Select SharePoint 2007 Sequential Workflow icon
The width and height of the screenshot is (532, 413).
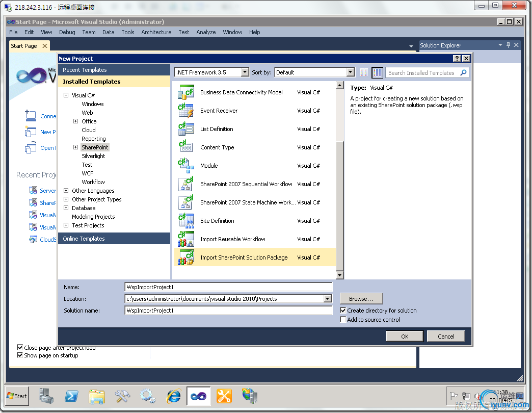pyautogui.click(x=186, y=184)
